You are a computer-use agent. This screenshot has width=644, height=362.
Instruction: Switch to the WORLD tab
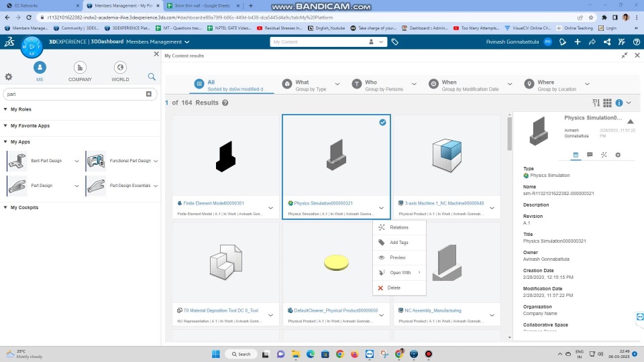tap(120, 72)
